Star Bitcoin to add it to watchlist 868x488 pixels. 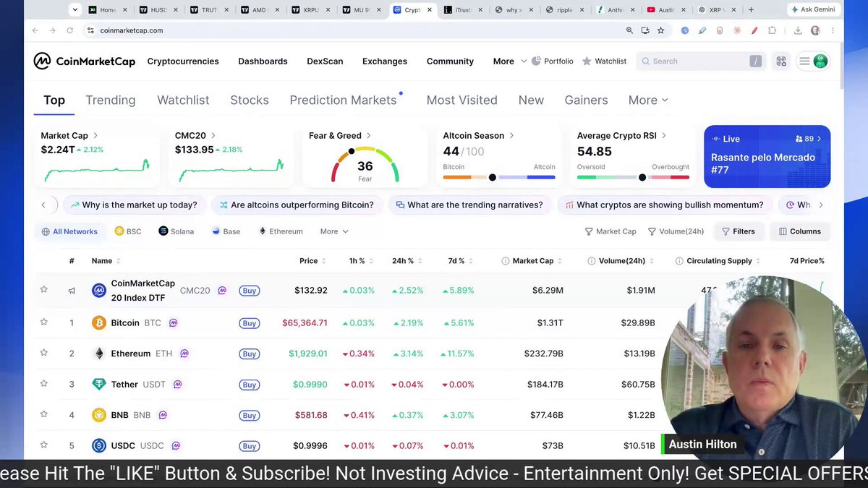point(44,322)
